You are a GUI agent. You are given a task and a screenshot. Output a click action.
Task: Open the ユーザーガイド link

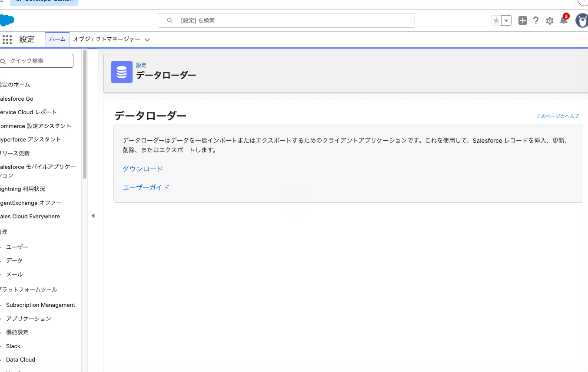pos(146,188)
